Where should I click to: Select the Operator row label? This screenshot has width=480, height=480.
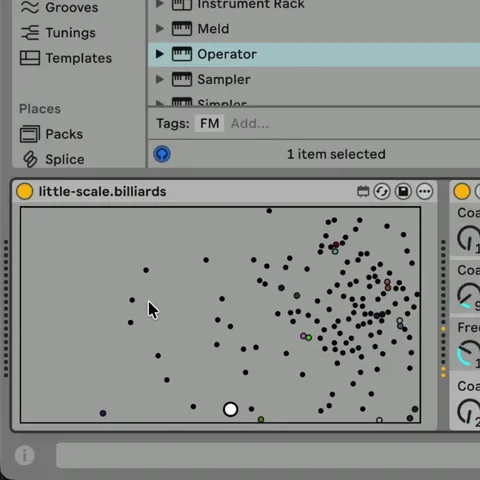(227, 54)
